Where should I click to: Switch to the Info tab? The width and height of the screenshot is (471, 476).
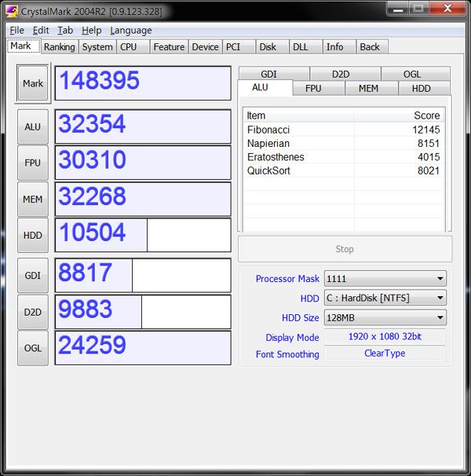[339, 47]
